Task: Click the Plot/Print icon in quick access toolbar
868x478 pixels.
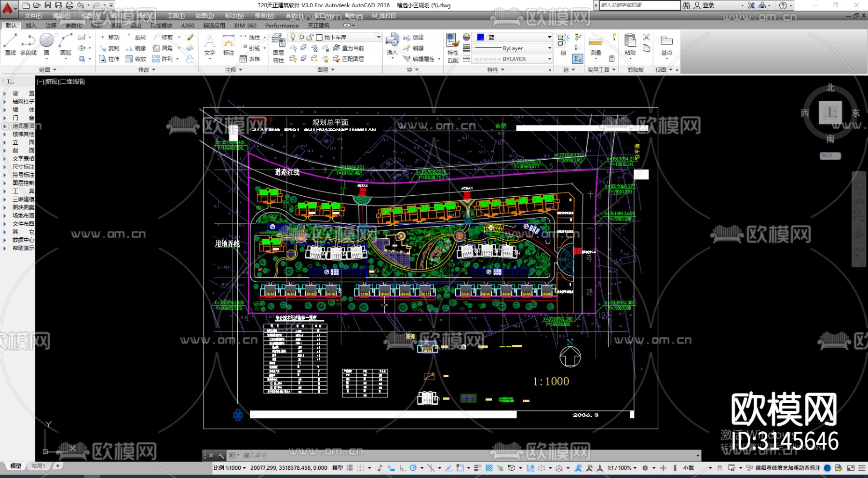Action: click(69, 5)
